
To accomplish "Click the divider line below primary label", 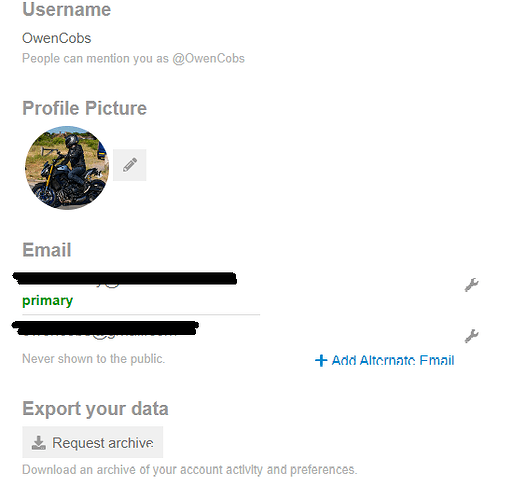I will (141, 314).
